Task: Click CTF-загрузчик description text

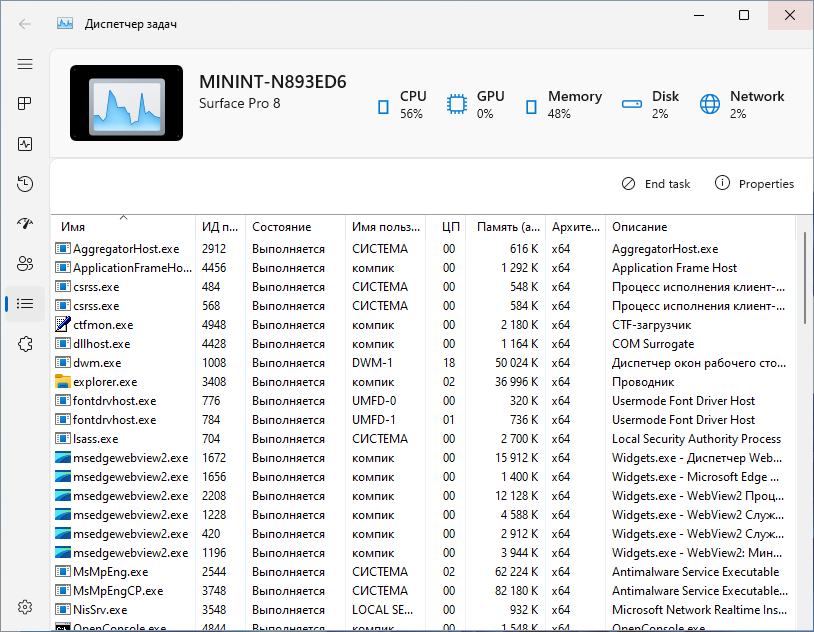Action: point(652,325)
